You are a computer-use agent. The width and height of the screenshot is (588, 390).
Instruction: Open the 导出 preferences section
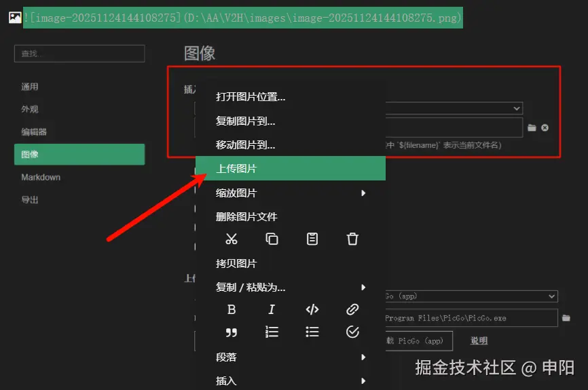(x=79, y=199)
